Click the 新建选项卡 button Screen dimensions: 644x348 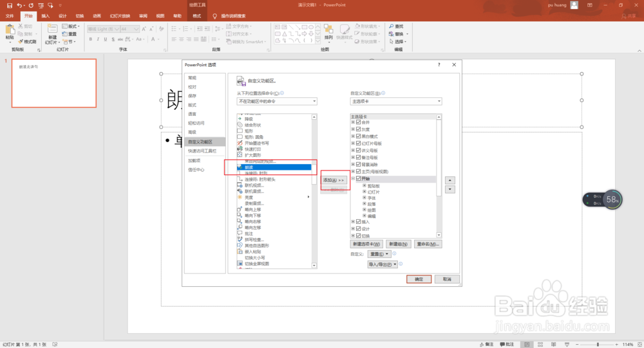[366, 244]
